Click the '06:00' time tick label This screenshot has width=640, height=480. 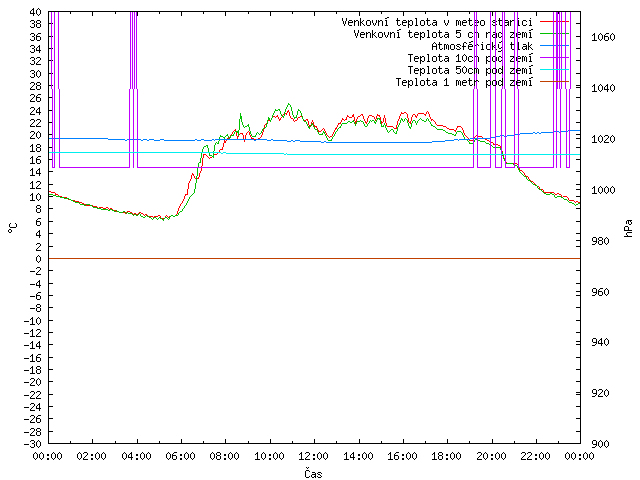(x=181, y=456)
